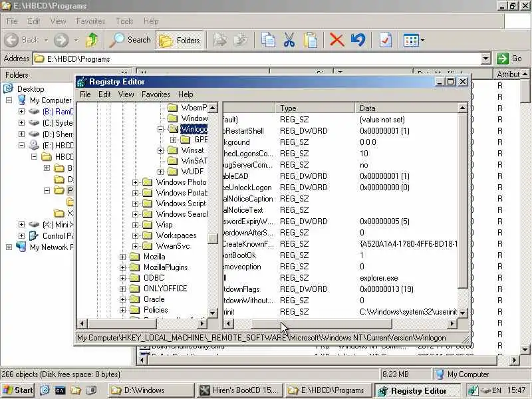Click the Cut scissors icon

[x=289, y=40]
